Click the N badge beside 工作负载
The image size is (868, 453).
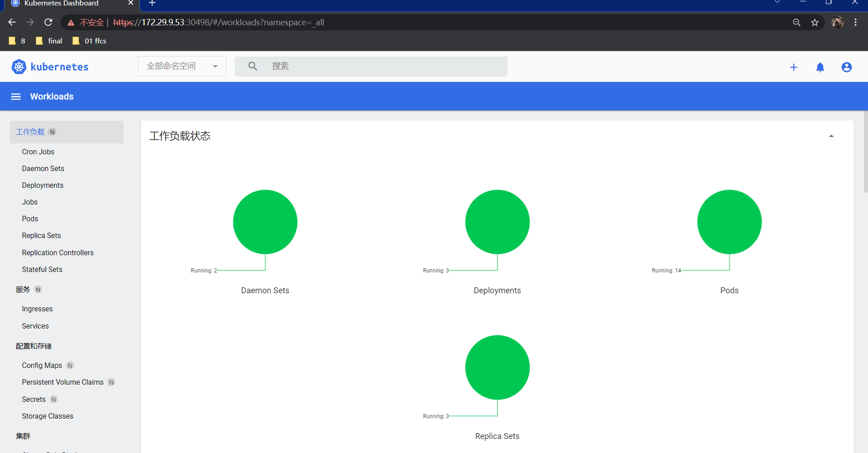pos(52,132)
